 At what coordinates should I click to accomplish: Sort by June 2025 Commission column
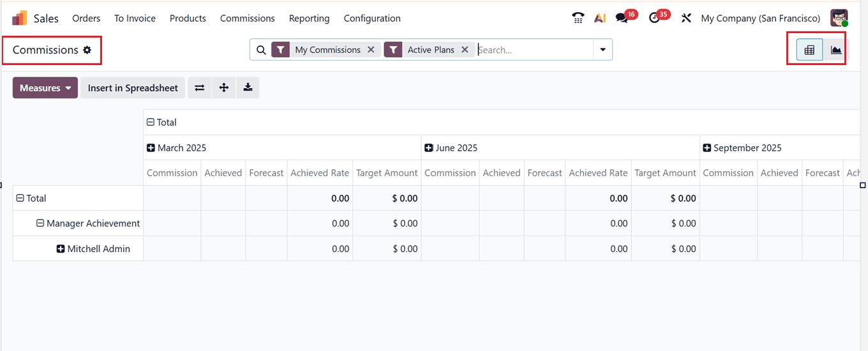click(x=450, y=173)
